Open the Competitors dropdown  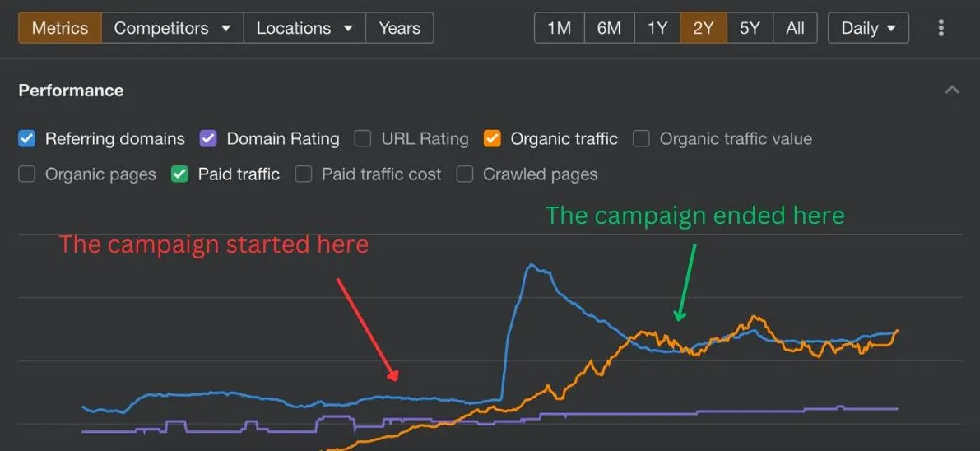tap(173, 28)
